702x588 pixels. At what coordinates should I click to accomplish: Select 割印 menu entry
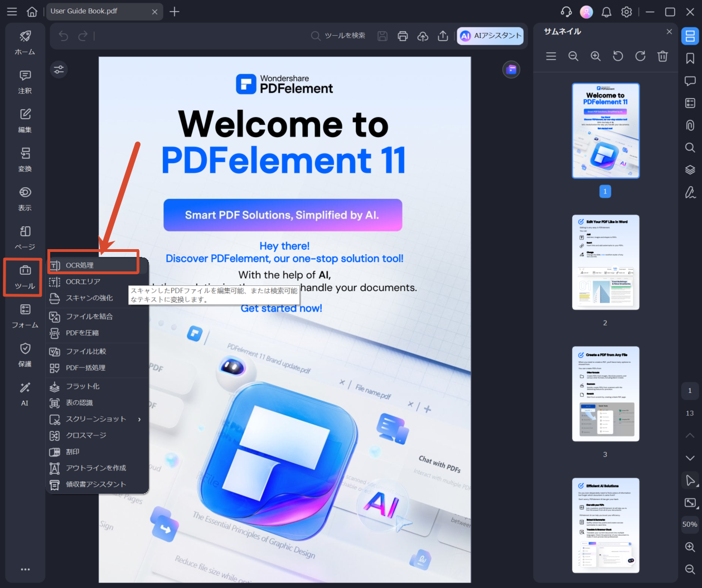tap(98, 451)
